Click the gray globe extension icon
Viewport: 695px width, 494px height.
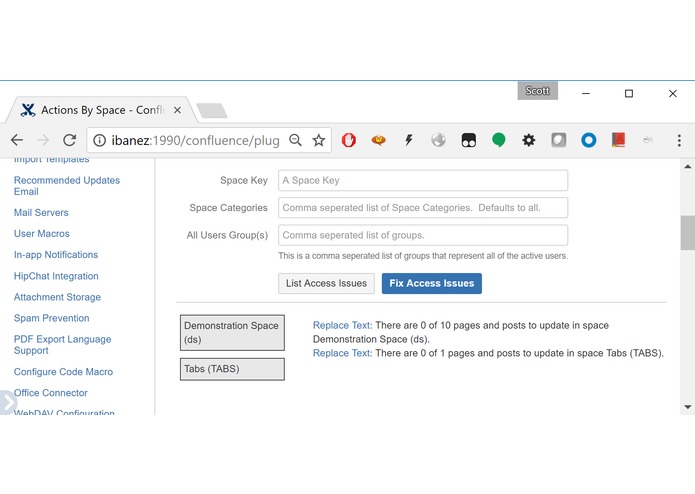[x=438, y=140]
